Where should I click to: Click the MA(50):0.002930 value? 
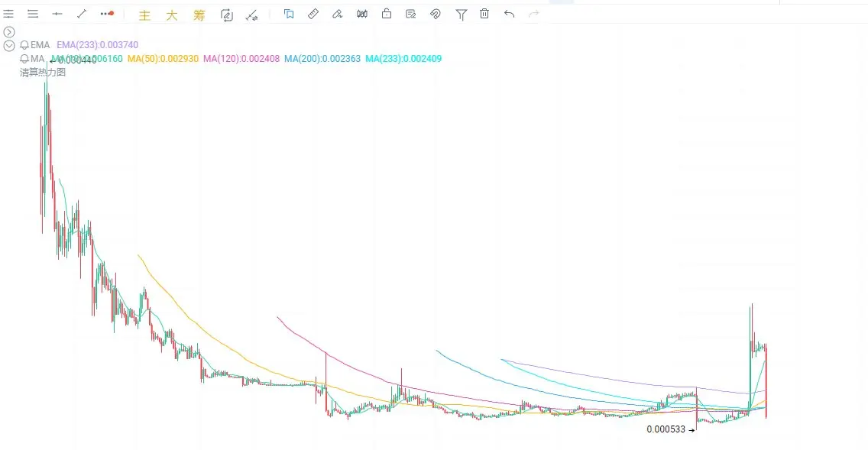(x=163, y=59)
